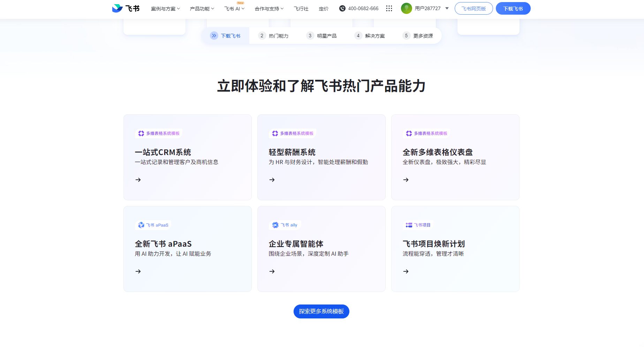
Task: Expand the 飞书 AI menu
Action: (234, 9)
